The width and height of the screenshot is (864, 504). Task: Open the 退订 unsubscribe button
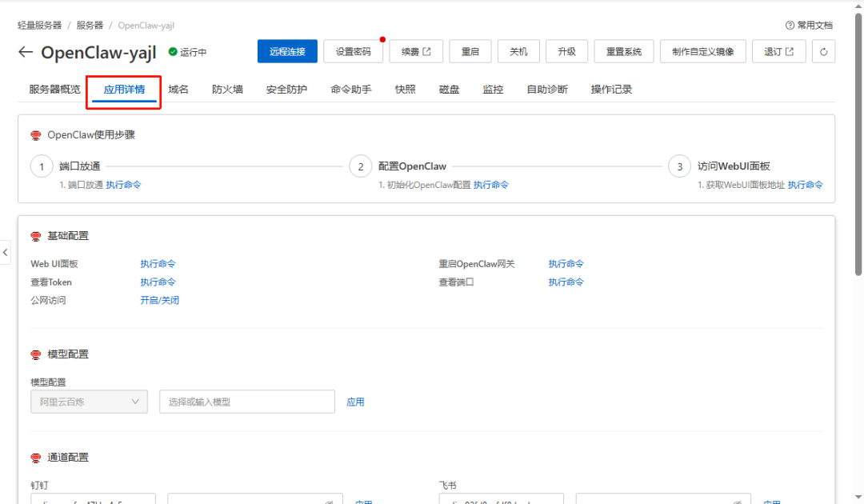778,51
